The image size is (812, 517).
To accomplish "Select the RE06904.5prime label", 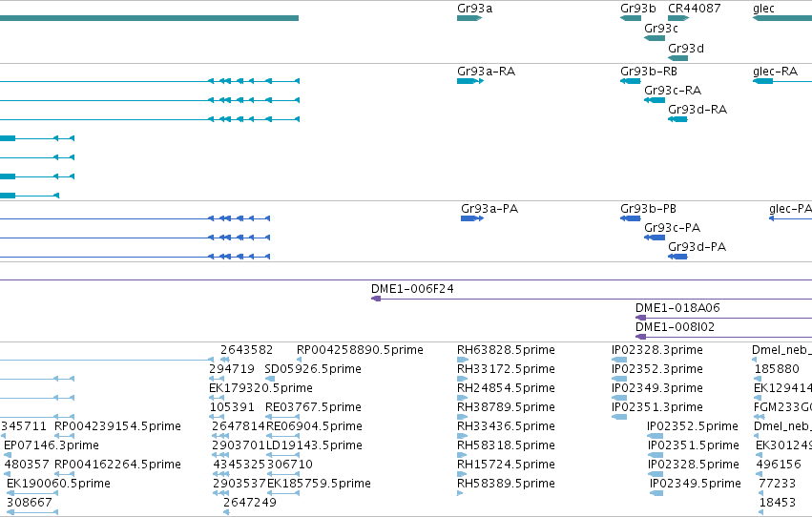I will tap(314, 426).
